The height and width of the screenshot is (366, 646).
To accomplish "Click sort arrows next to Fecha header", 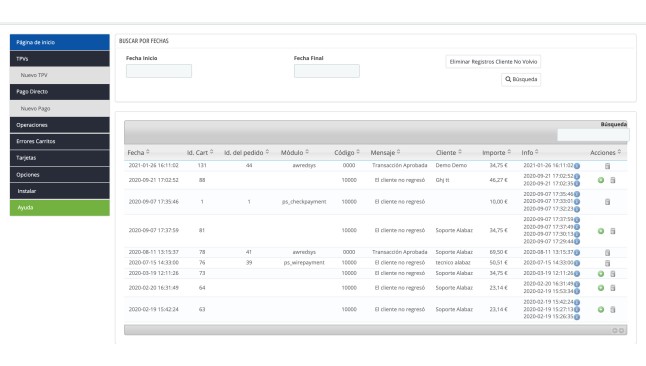I will point(148,152).
